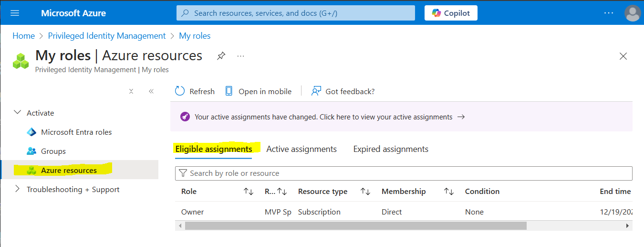644x247 pixels.
Task: Select the Owner role cell
Action: [193, 212]
